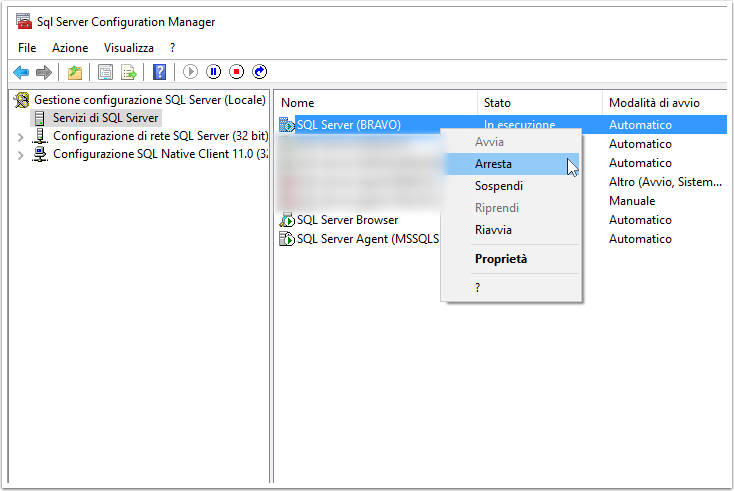Click the Gestione configurazione root icon

pyautogui.click(x=22, y=100)
